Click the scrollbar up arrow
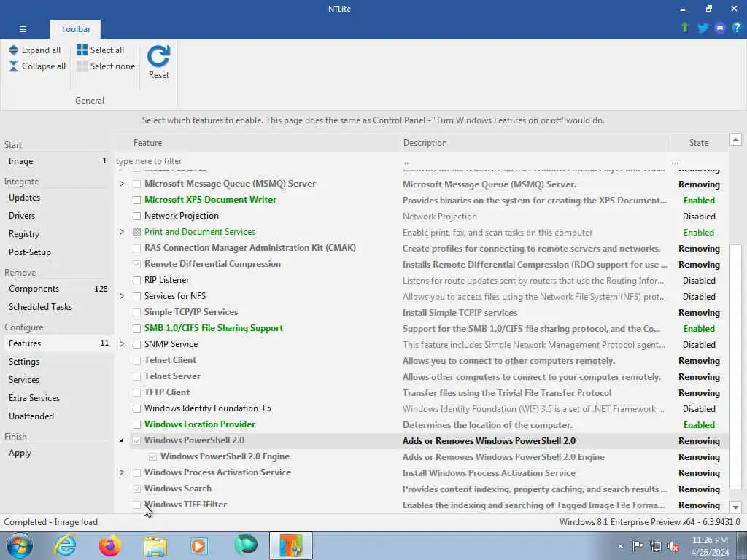This screenshot has height=560, width=747. pyautogui.click(x=735, y=140)
